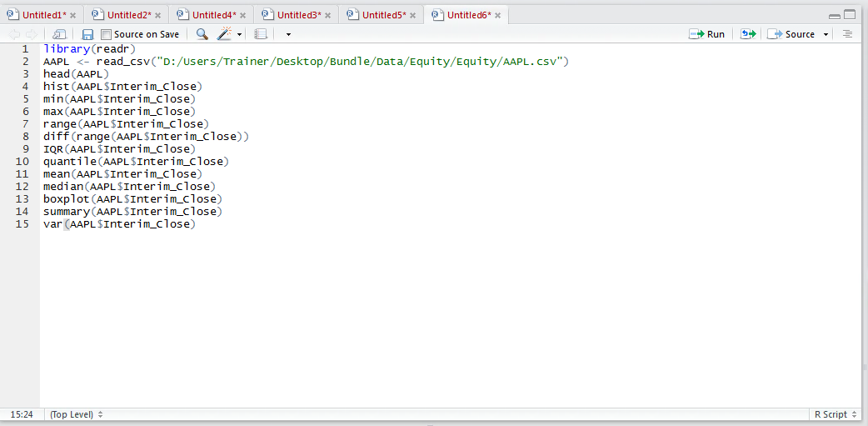Viewport: 868px width, 426px height.
Task: Click the max(AAPL$Interim_Close) line
Action: pyautogui.click(x=119, y=112)
